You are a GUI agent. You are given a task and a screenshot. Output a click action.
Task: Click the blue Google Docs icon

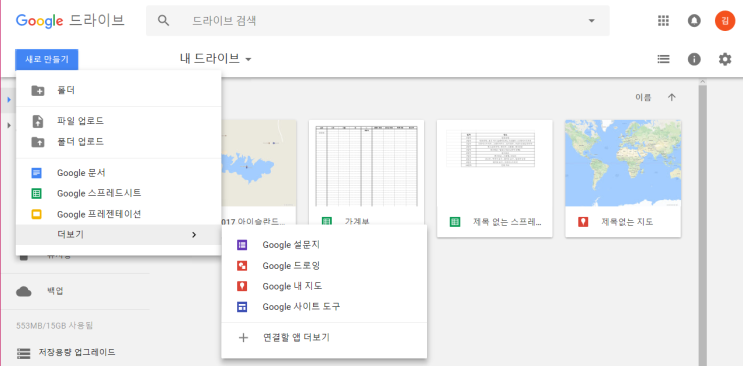(36, 173)
